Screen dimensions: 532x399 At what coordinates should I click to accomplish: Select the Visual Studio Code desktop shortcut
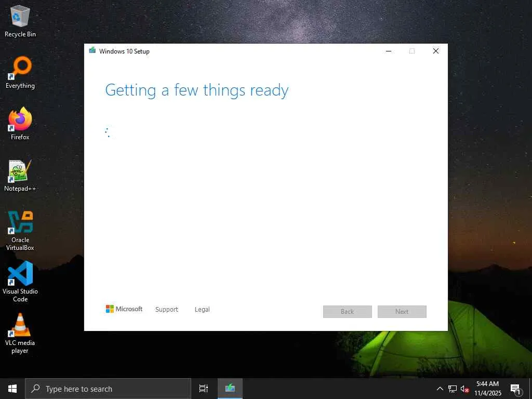point(20,282)
